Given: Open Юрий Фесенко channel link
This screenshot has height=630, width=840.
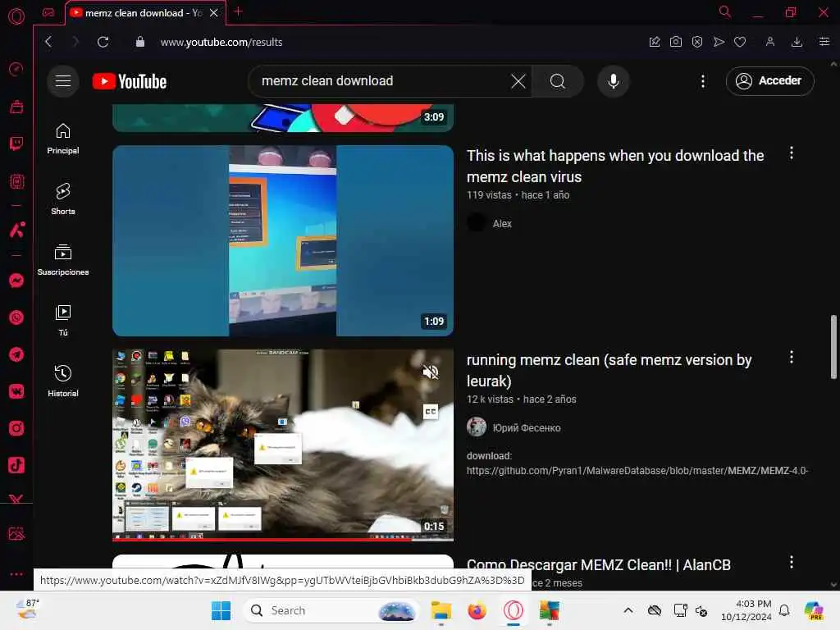Looking at the screenshot, I should pyautogui.click(x=527, y=427).
